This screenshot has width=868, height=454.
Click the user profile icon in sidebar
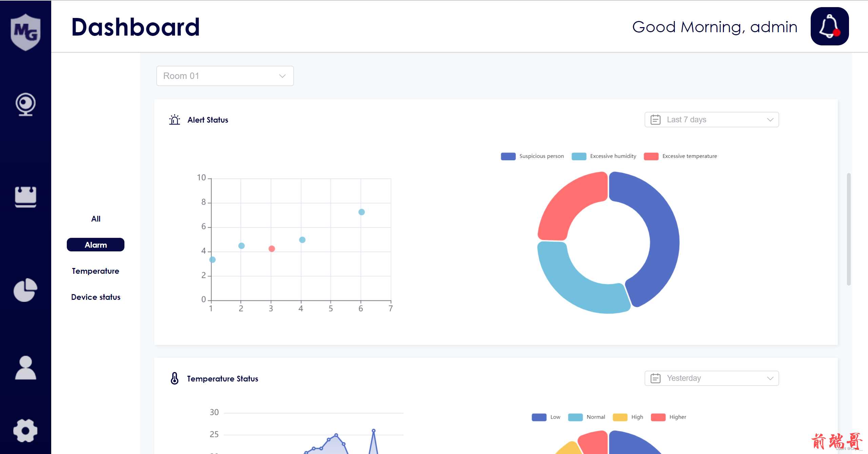(x=25, y=367)
